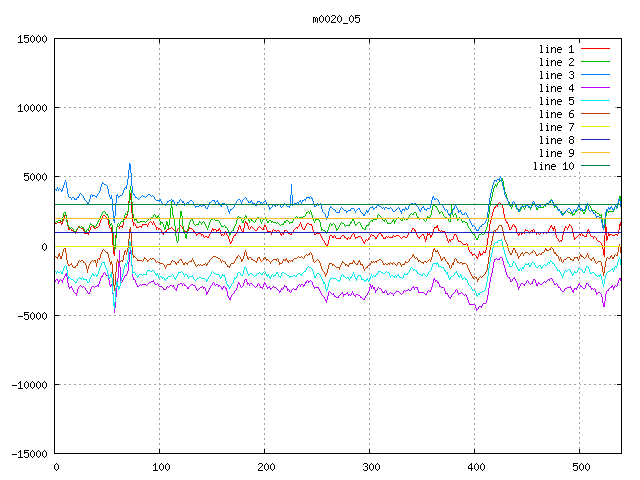Click the -10000 y-axis tick label
640x480 pixels.
click(x=29, y=385)
